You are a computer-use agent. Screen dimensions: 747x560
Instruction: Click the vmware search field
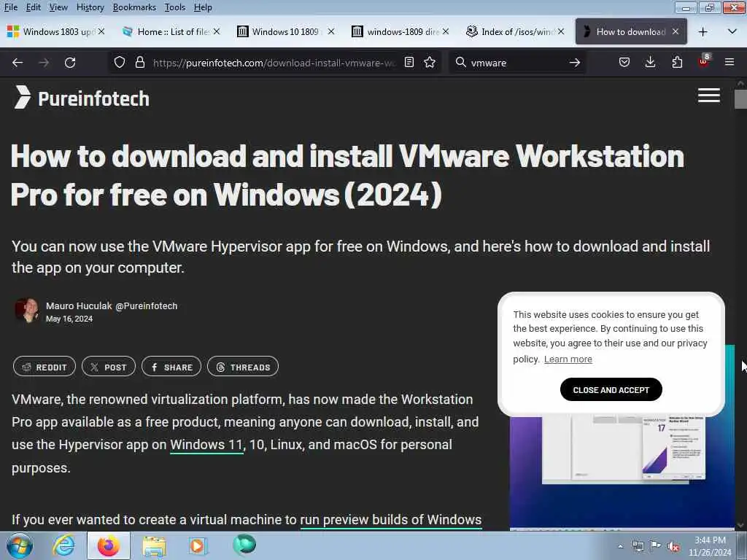pyautogui.click(x=517, y=63)
